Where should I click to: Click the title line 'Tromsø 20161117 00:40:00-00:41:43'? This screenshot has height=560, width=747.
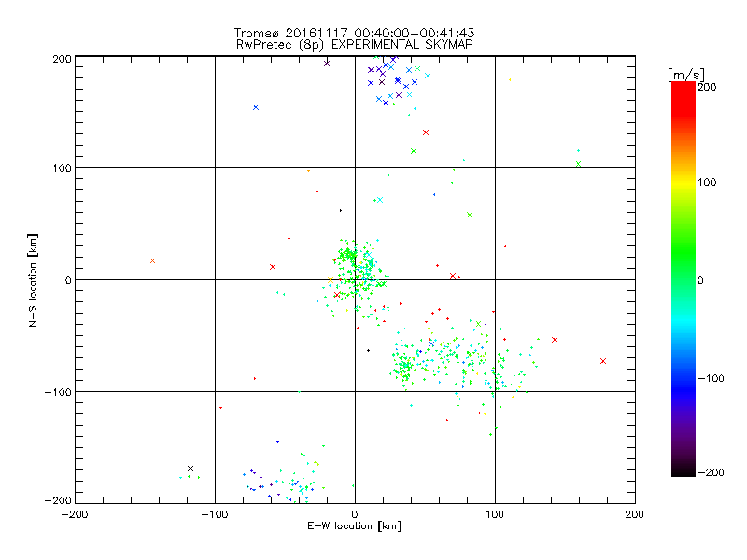354,33
